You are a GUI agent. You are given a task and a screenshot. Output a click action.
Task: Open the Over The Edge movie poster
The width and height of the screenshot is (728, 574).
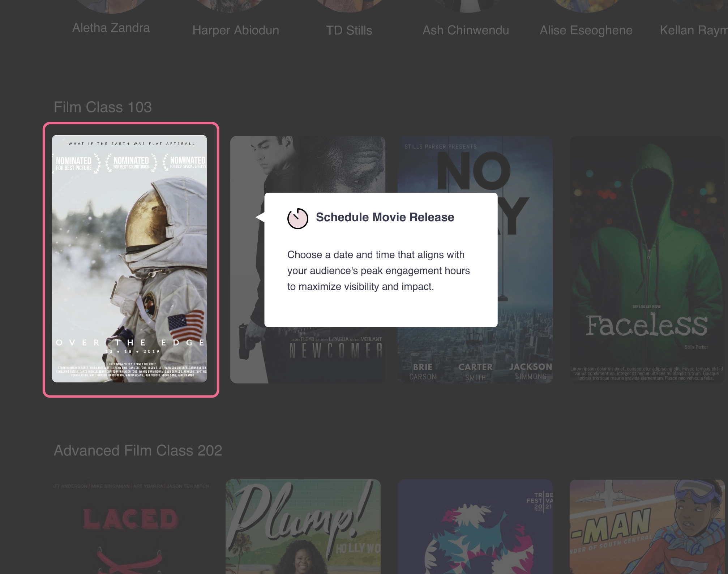(x=129, y=259)
